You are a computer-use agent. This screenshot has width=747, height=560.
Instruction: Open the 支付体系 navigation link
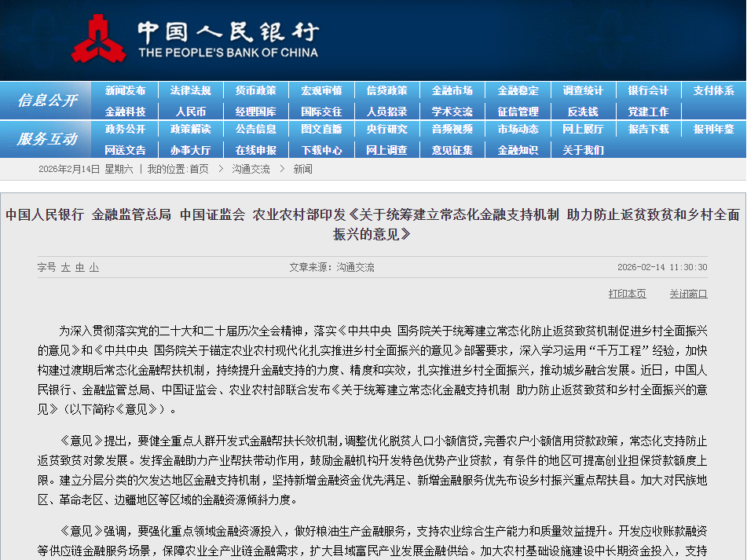(x=713, y=91)
